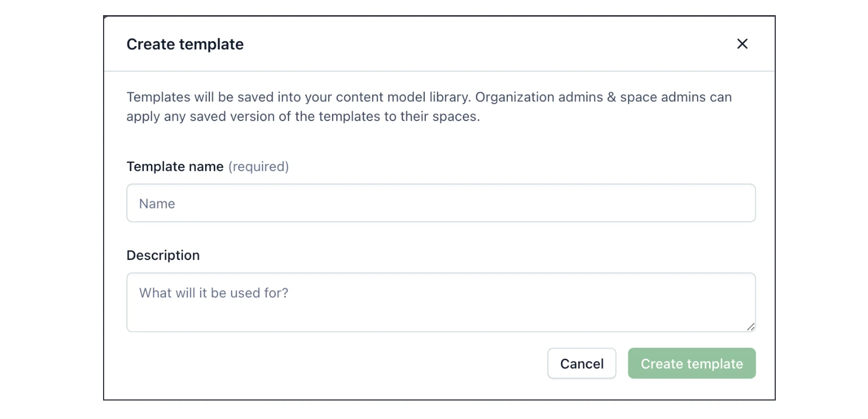Click the "(required)" hint text

pos(258,167)
